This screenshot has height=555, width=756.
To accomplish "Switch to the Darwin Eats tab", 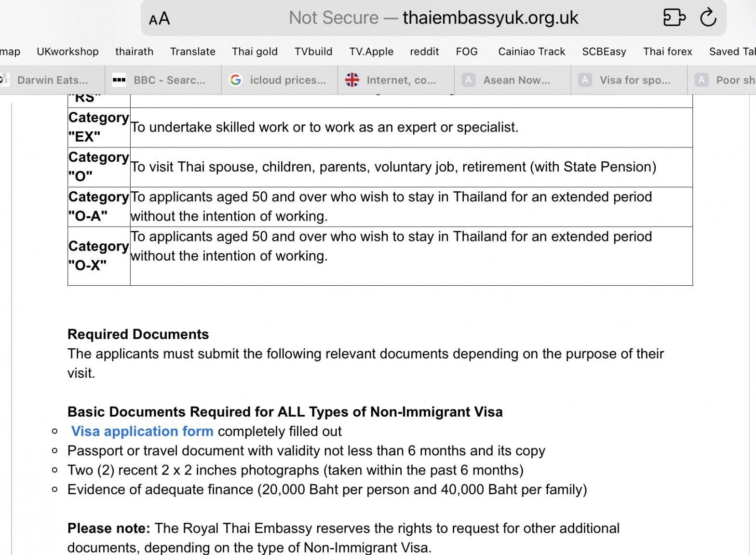I will 52,80.
